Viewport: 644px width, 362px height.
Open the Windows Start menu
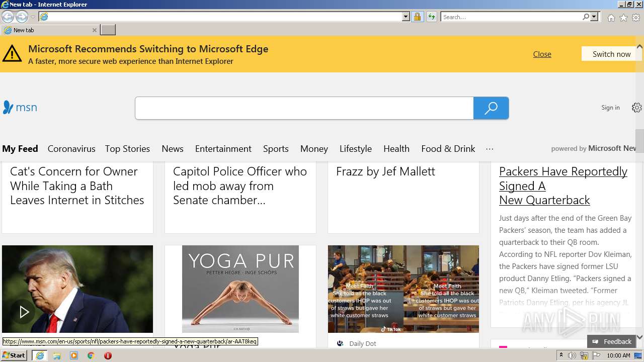point(14,355)
